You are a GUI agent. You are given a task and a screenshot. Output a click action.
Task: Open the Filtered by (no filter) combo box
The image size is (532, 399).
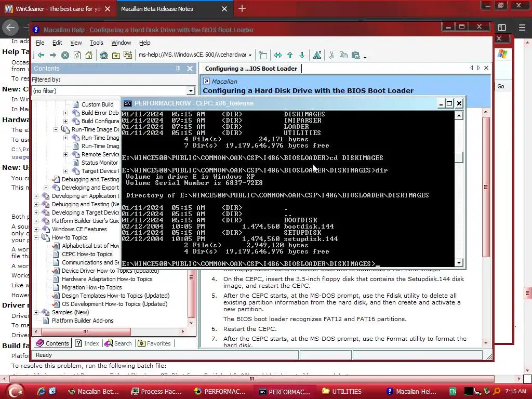(x=113, y=90)
